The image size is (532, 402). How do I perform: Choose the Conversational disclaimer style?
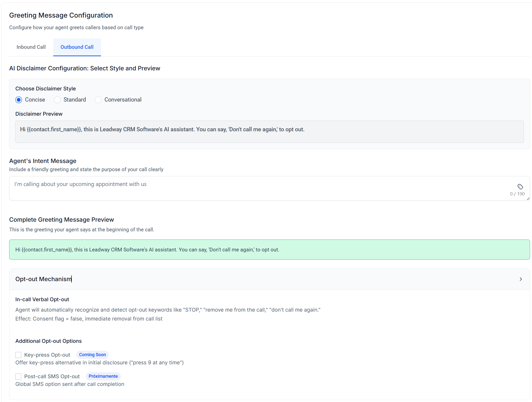[98, 100]
